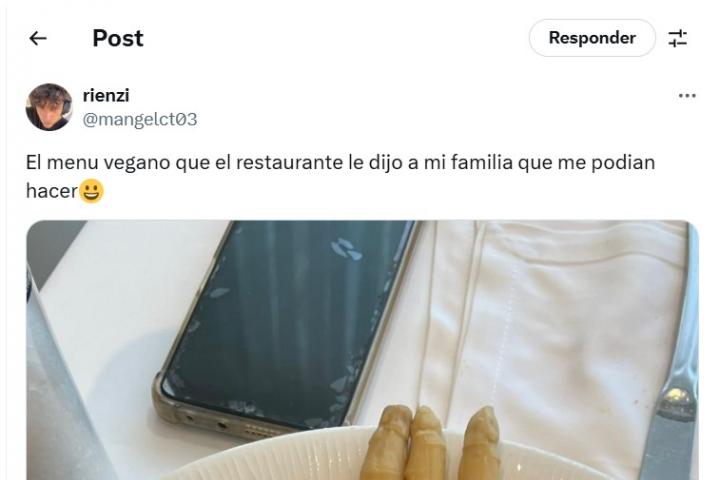Image resolution: width=720 pixels, height=480 pixels.
Task: Click the Post page heading
Action: point(118,38)
